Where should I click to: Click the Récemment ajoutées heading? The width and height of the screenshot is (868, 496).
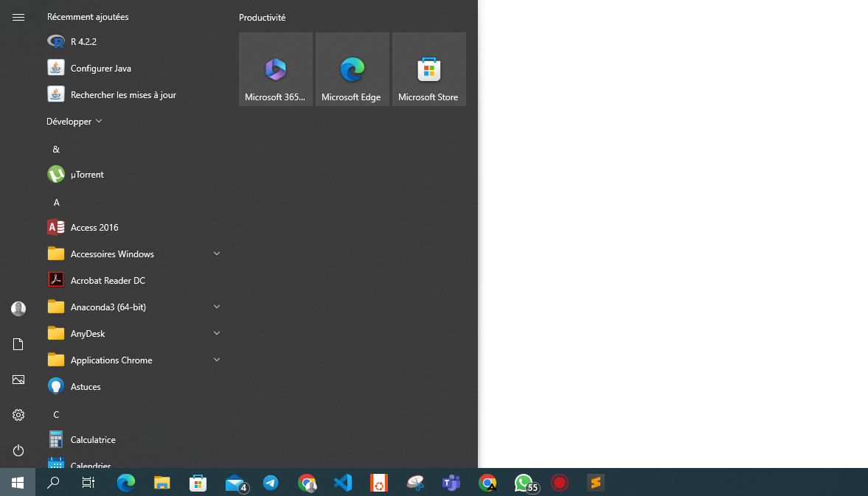pyautogui.click(x=88, y=17)
